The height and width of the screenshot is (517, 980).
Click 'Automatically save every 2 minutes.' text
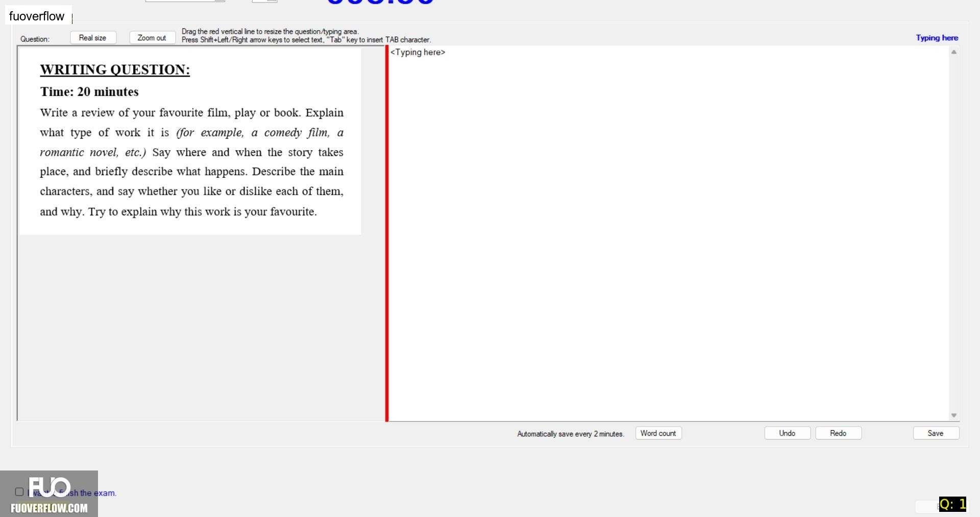click(x=571, y=434)
